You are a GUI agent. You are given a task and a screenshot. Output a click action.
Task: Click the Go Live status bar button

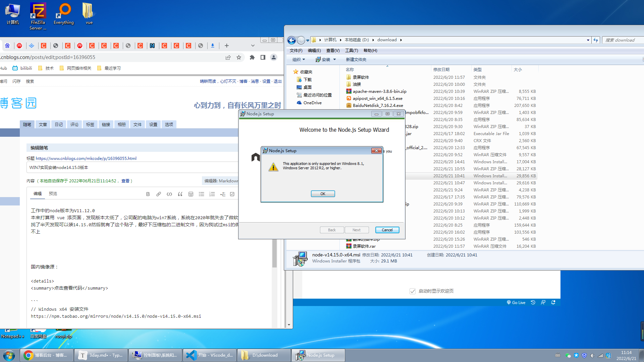(x=516, y=302)
